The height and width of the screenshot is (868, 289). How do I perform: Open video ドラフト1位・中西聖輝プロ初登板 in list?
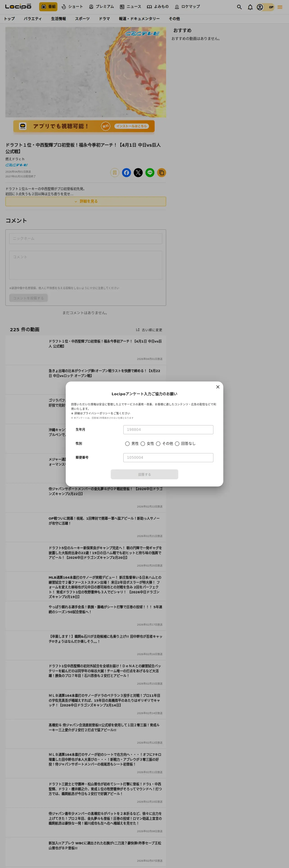pyautogui.click(x=86, y=350)
